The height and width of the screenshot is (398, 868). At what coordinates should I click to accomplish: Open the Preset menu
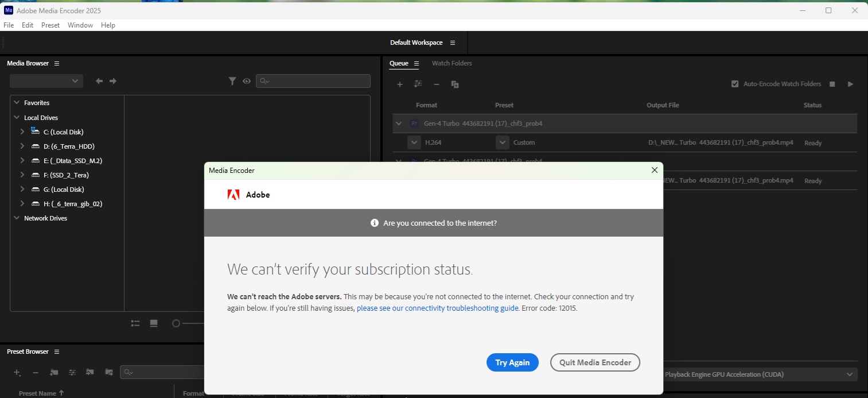point(50,25)
